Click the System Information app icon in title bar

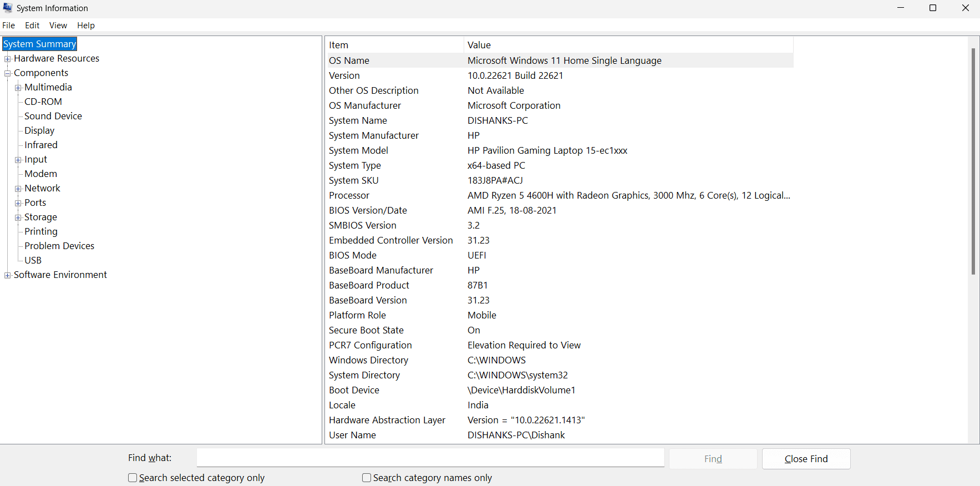pyautogui.click(x=8, y=8)
